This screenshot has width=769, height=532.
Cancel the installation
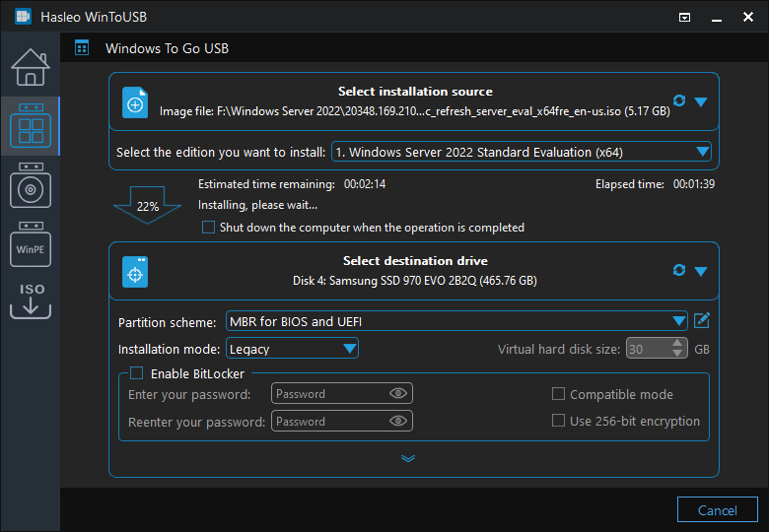(x=717, y=510)
